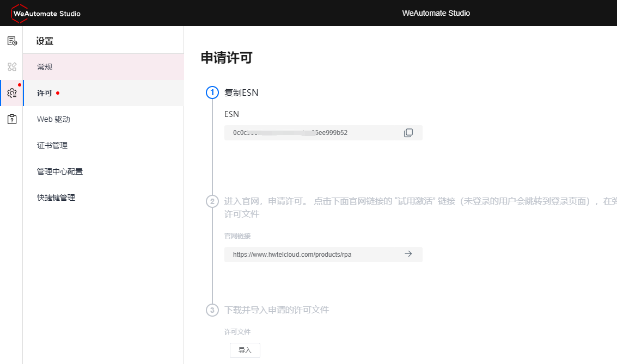Copy the ESN using copy icon
This screenshot has width=617, height=364.
click(408, 133)
